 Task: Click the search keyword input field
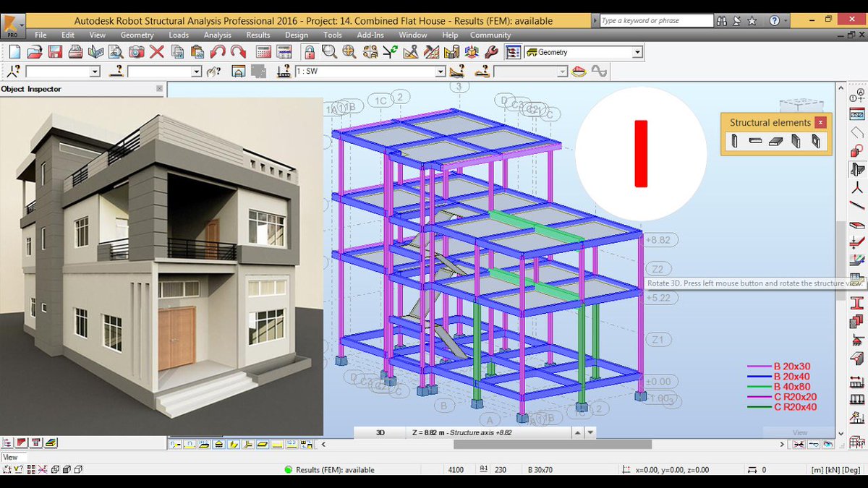[658, 21]
